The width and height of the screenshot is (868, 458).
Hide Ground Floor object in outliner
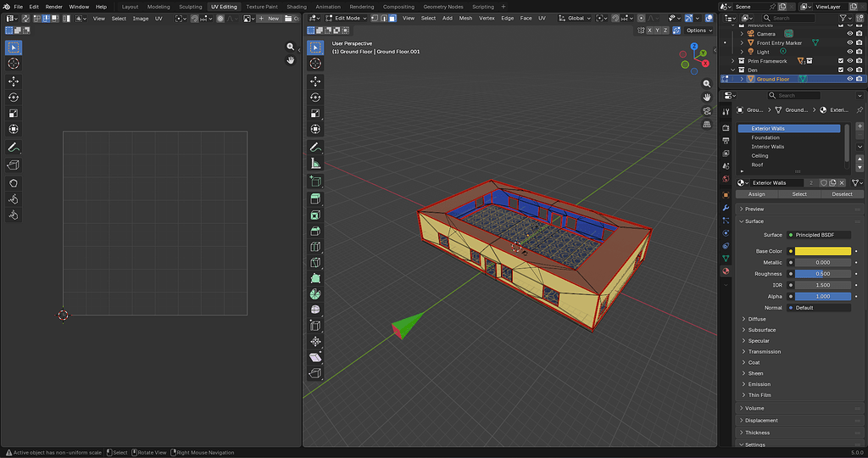point(849,79)
